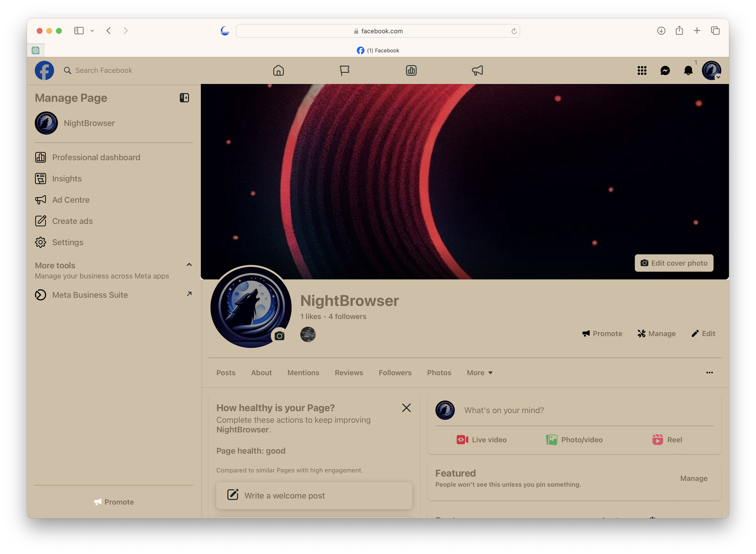Open Insights in the sidebar
Viewport: 756px width, 554px height.
[x=114, y=178]
